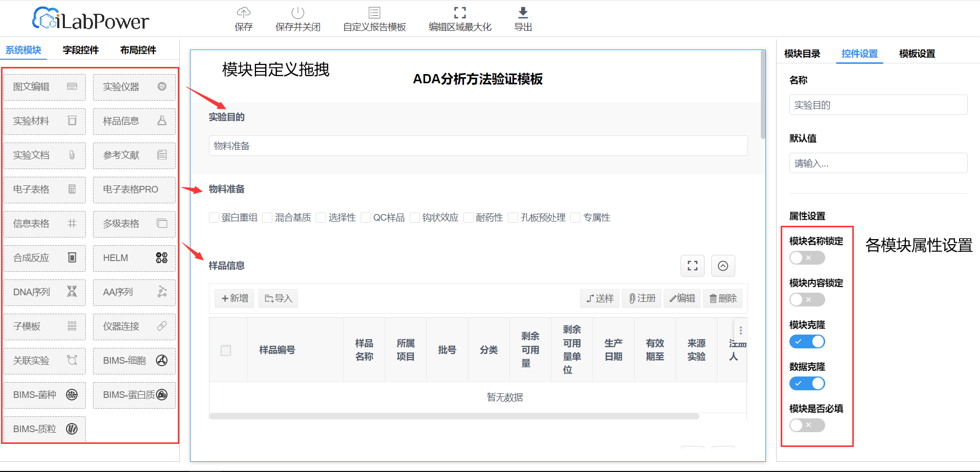Select the 参考文献 module

click(134, 155)
